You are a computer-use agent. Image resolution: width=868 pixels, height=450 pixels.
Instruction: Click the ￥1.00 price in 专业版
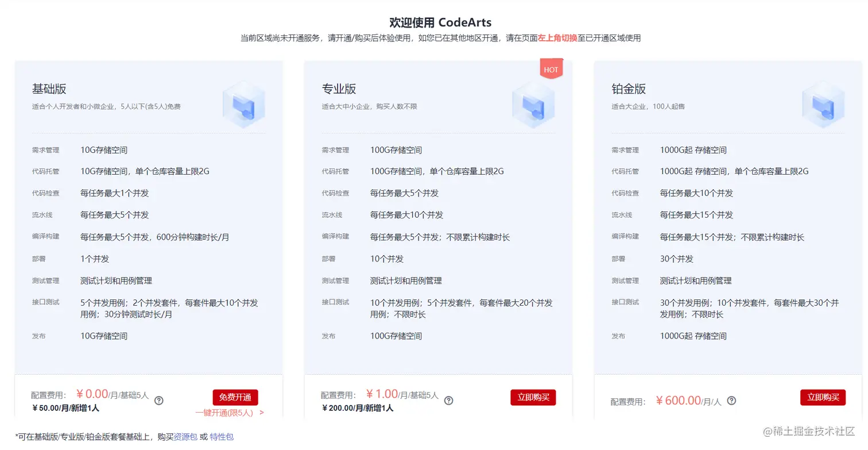pyautogui.click(x=382, y=394)
